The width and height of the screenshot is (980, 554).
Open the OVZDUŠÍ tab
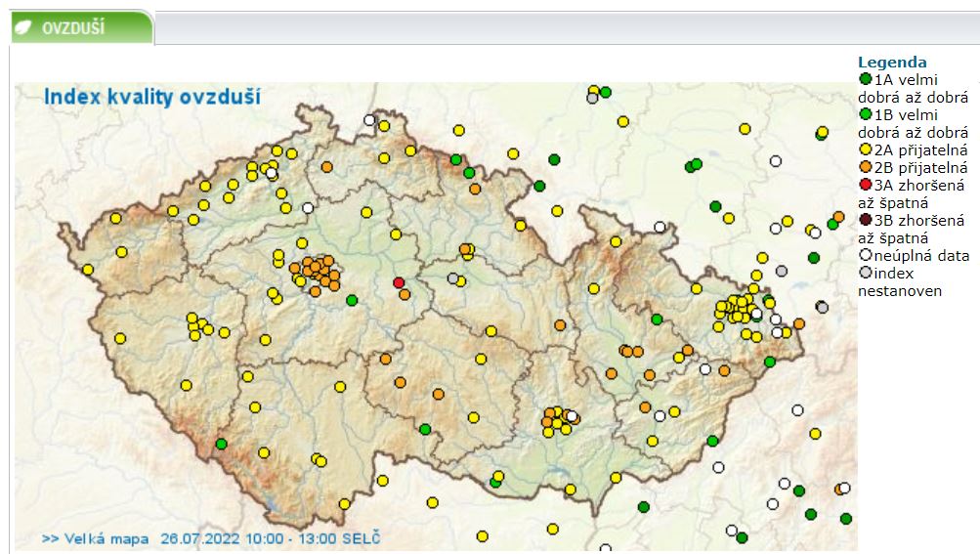click(82, 27)
